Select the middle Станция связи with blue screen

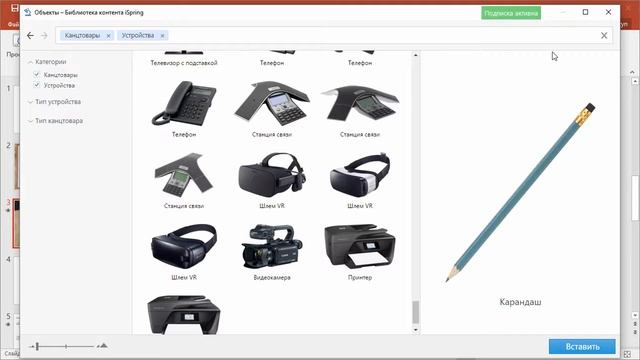click(272, 103)
